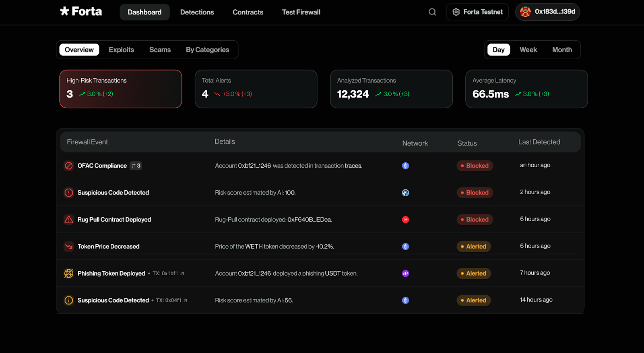Open the 0x183d...139d wallet account button
The image size is (644, 353).
click(547, 12)
